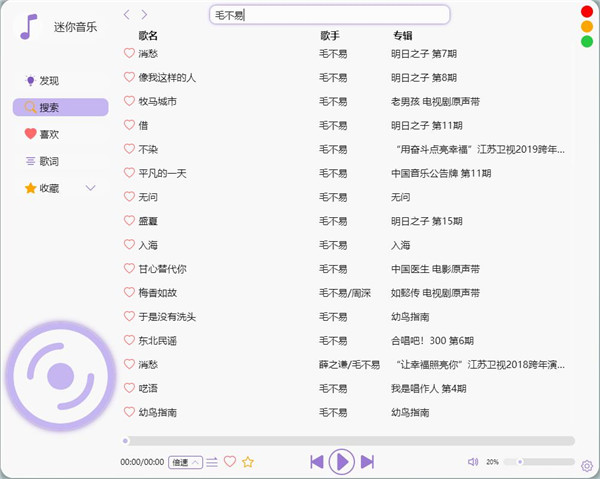Star current track to collection
The height and width of the screenshot is (479, 600).
point(248,462)
